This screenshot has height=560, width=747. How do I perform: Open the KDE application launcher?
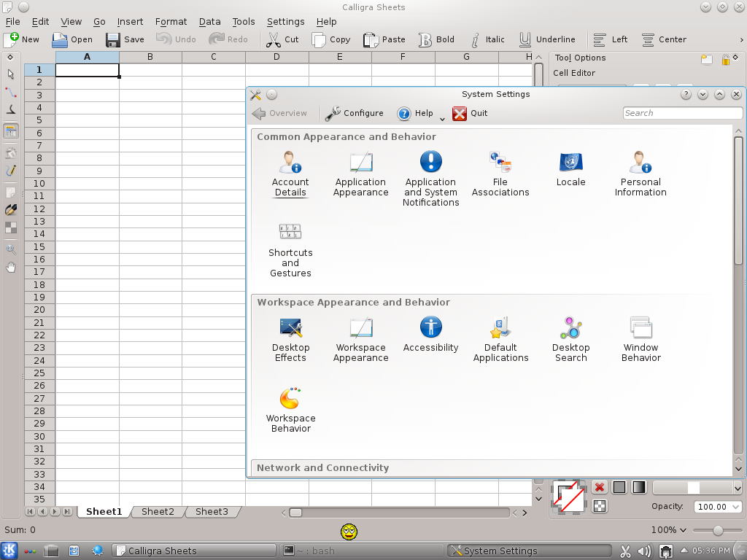pyautogui.click(x=9, y=551)
